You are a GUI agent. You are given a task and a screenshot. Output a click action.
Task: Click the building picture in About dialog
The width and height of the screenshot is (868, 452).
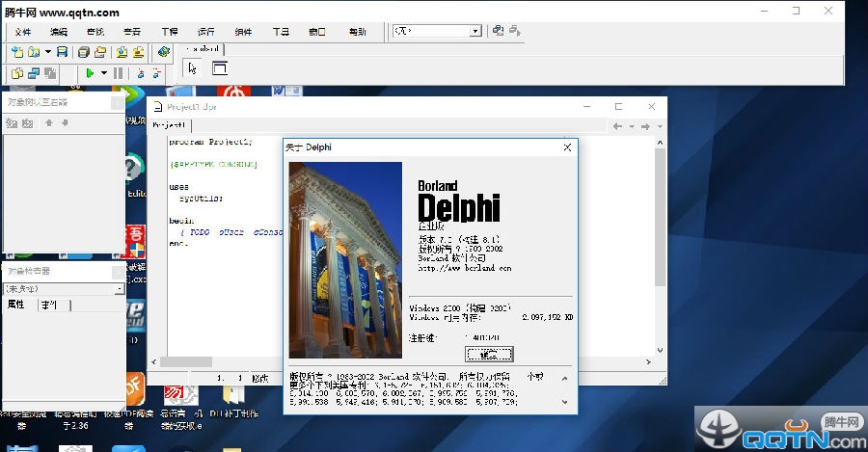tap(345, 260)
